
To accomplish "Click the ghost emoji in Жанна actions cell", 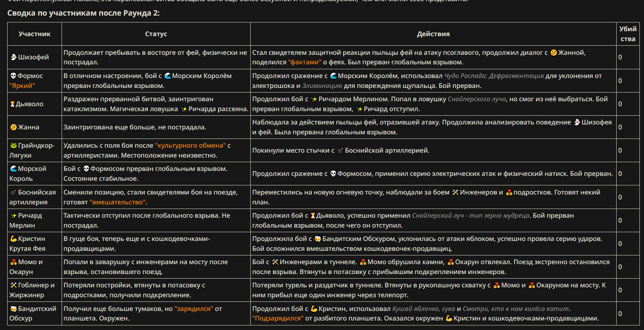I will click(577, 122).
